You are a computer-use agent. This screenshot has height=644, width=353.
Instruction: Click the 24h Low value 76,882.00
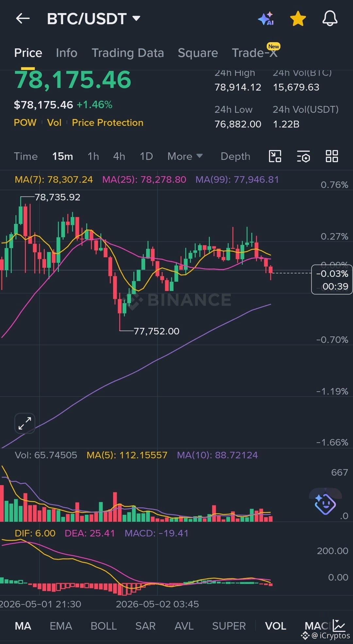tap(238, 124)
